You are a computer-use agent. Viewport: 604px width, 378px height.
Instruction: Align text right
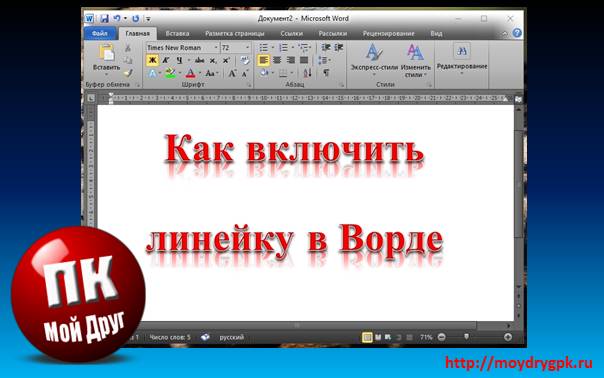click(290, 60)
